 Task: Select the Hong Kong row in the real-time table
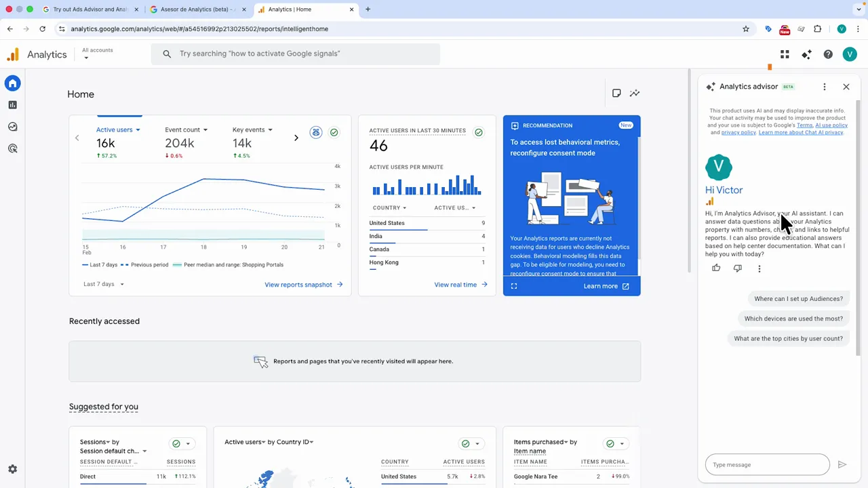[x=427, y=262]
